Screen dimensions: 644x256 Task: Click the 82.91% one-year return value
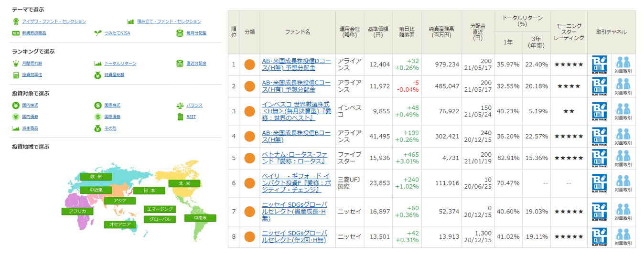[x=508, y=158]
